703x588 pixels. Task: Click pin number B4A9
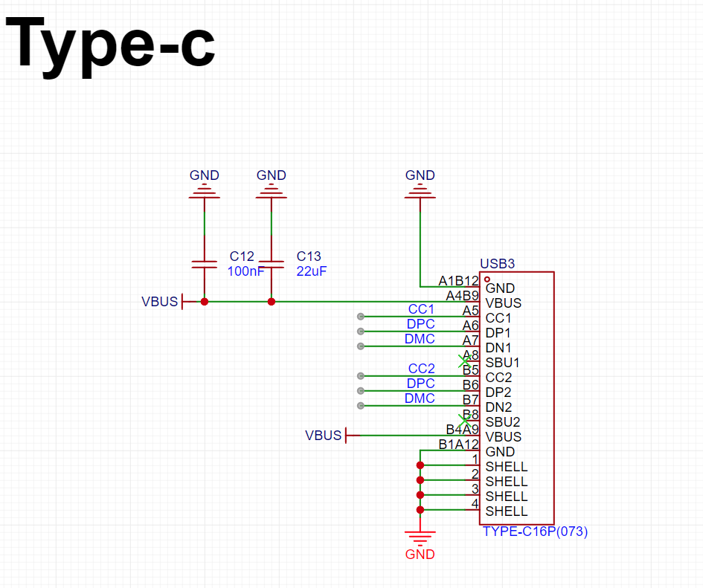pyautogui.click(x=462, y=430)
